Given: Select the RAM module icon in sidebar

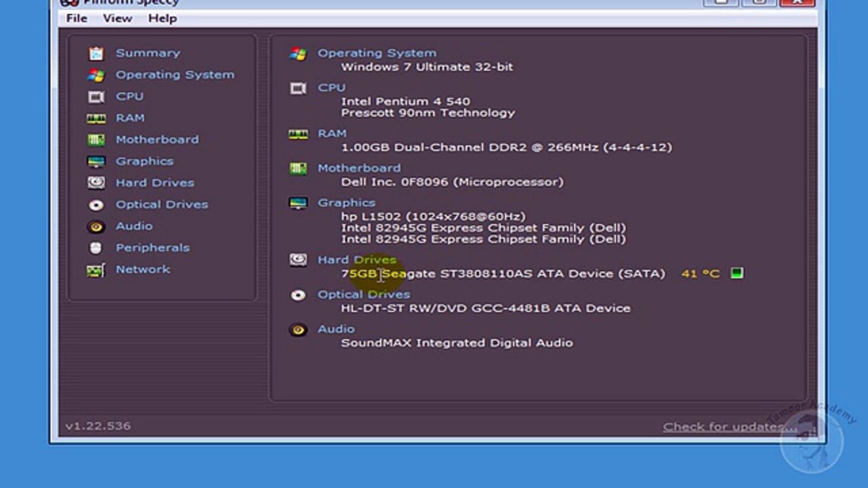Looking at the screenshot, I should point(96,118).
